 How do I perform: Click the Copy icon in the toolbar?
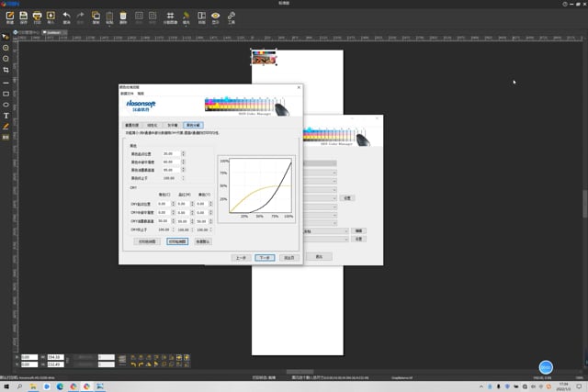(x=96, y=16)
